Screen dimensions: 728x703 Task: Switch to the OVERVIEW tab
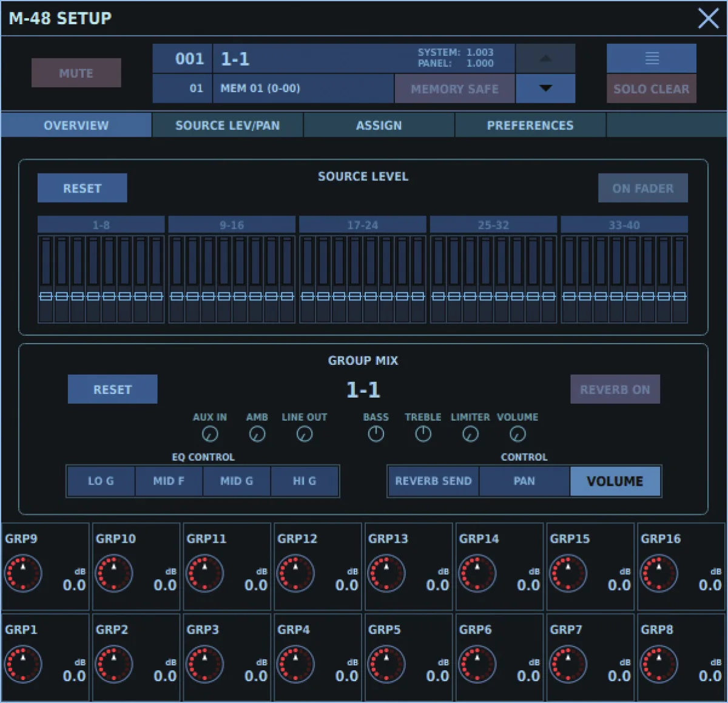[76, 125]
